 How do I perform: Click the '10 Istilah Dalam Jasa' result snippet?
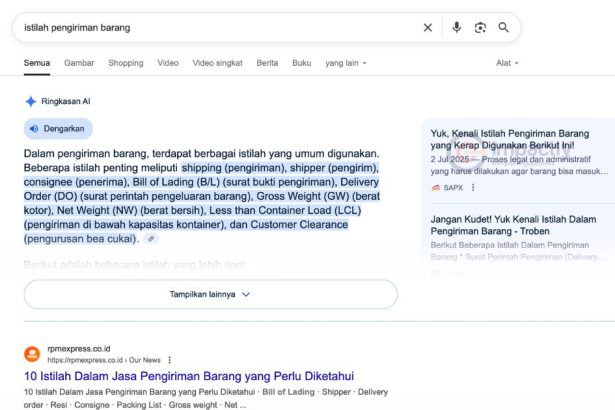click(x=206, y=398)
